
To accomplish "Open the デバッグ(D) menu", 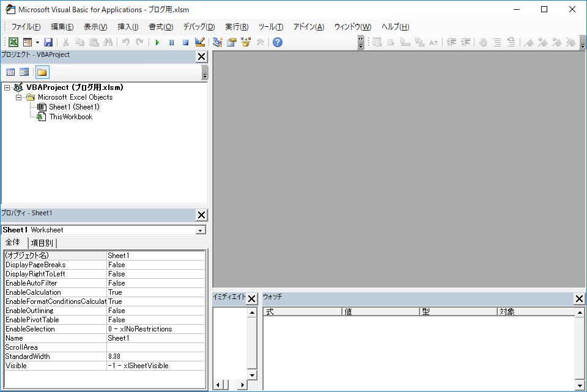I will click(199, 27).
